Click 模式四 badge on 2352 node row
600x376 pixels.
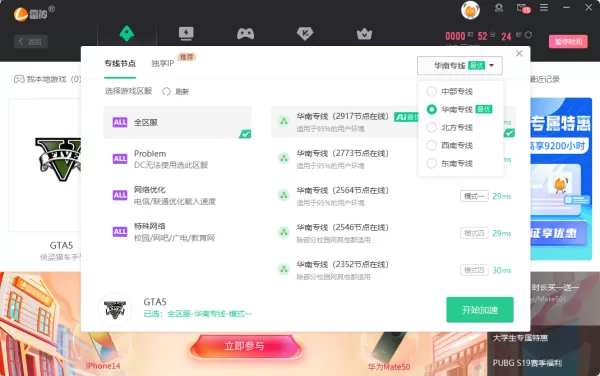point(474,270)
